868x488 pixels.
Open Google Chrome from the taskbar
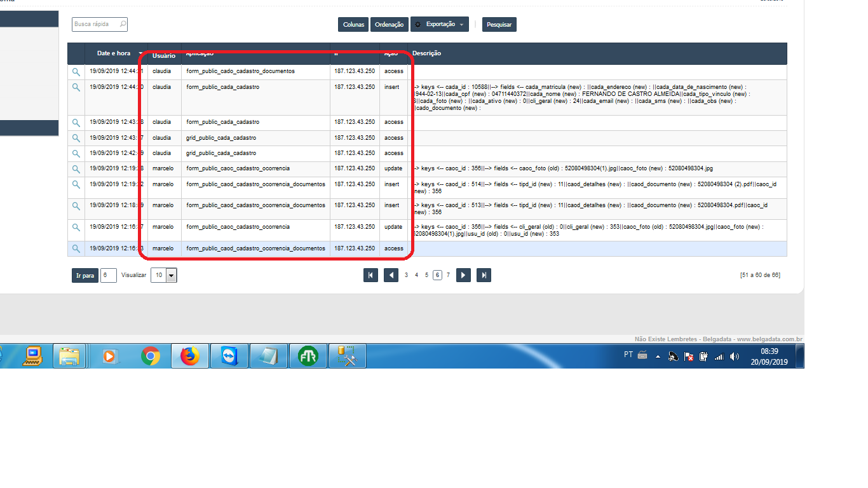(151, 356)
